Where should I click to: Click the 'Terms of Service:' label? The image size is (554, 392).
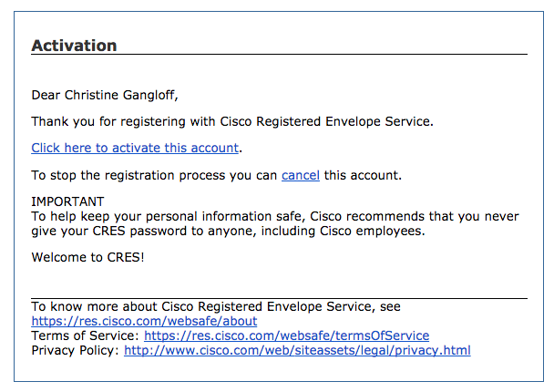[86, 335]
